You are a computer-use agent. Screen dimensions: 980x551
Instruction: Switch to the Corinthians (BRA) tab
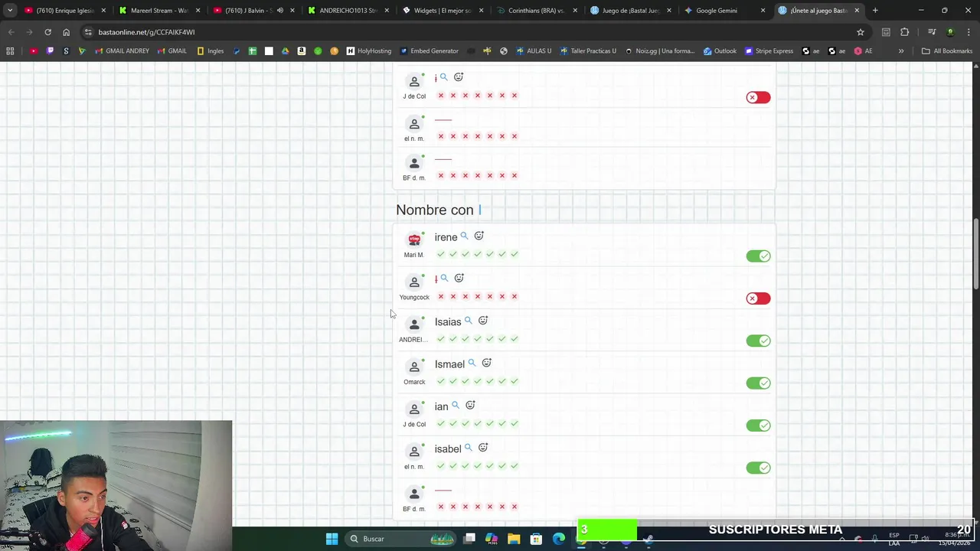(537, 11)
